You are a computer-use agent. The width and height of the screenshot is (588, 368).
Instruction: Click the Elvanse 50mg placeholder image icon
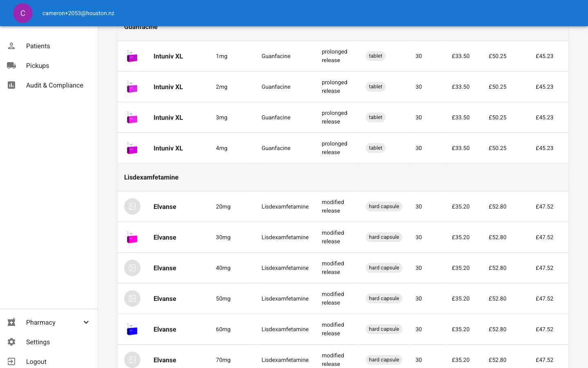[132, 298]
